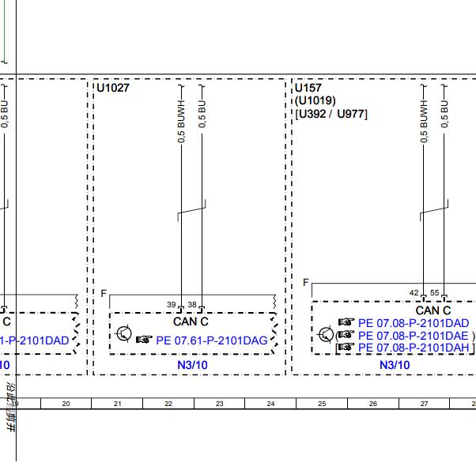
Task: Select the U157 block label
Action: [308, 88]
